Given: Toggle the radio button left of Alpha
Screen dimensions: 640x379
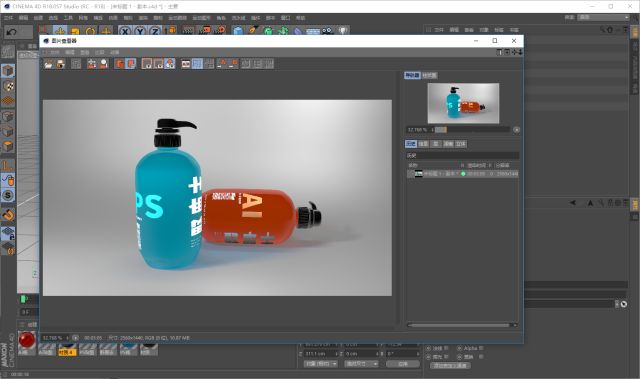Looking at the screenshot, I should point(429,348).
